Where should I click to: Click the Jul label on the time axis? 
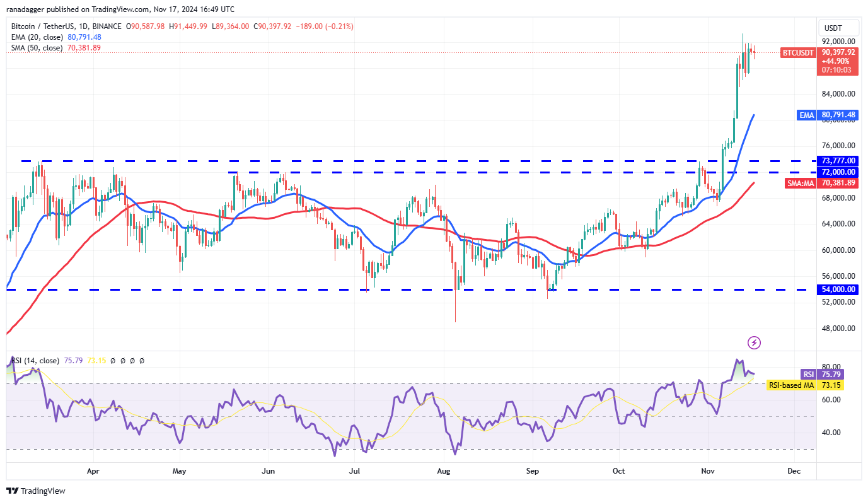pos(354,471)
